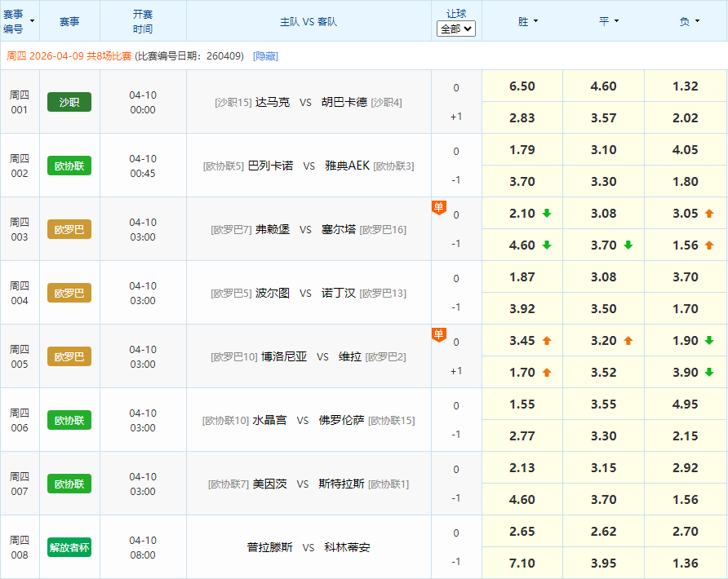This screenshot has width=728, height=579.
Task: Click date heading 周四 2026-04-09 共8场比赛
Action: [x=69, y=56]
